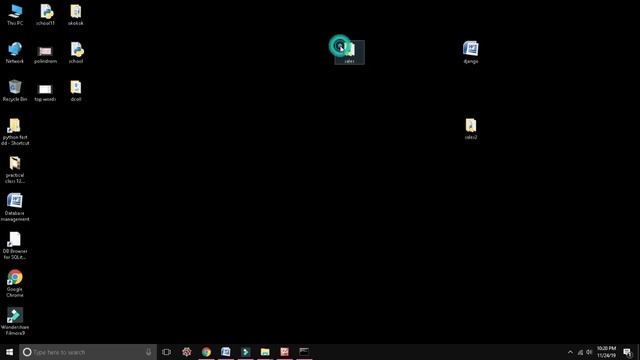Screen dimensions: 640x360
Task: Open the Command Prompt taskbar icon
Action: [x=304, y=352]
